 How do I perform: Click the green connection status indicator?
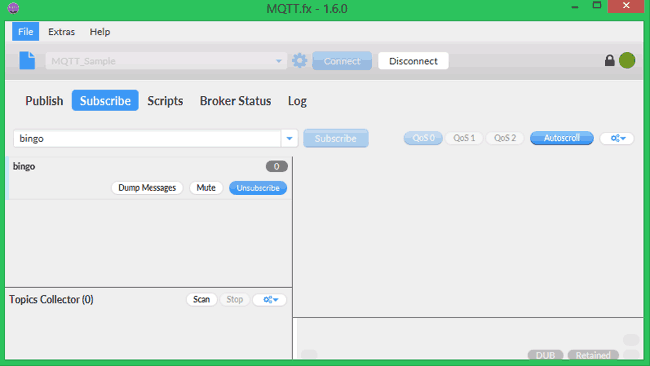click(627, 61)
